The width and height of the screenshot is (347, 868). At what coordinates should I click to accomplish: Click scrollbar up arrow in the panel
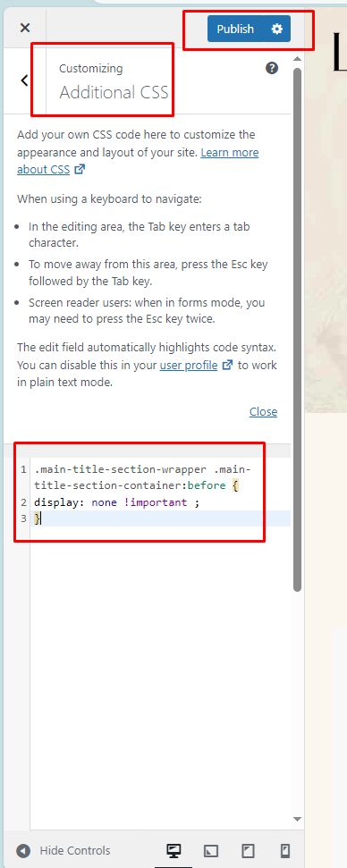(297, 59)
